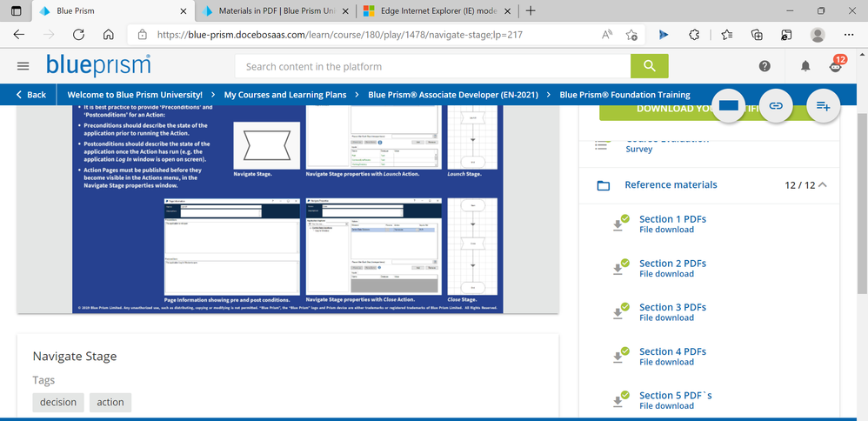The width and height of the screenshot is (868, 421).
Task: Select the Blue Prism browser tab
Action: [113, 10]
